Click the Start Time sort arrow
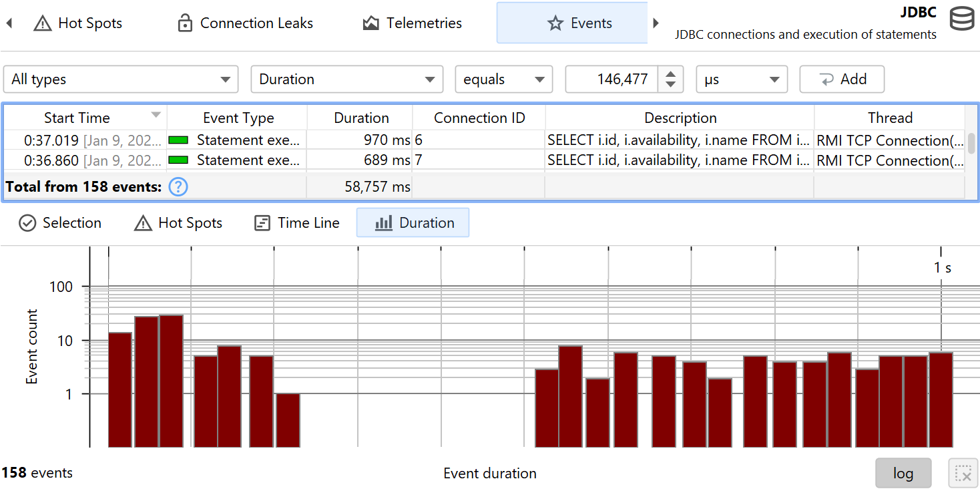The image size is (980, 491). (156, 115)
